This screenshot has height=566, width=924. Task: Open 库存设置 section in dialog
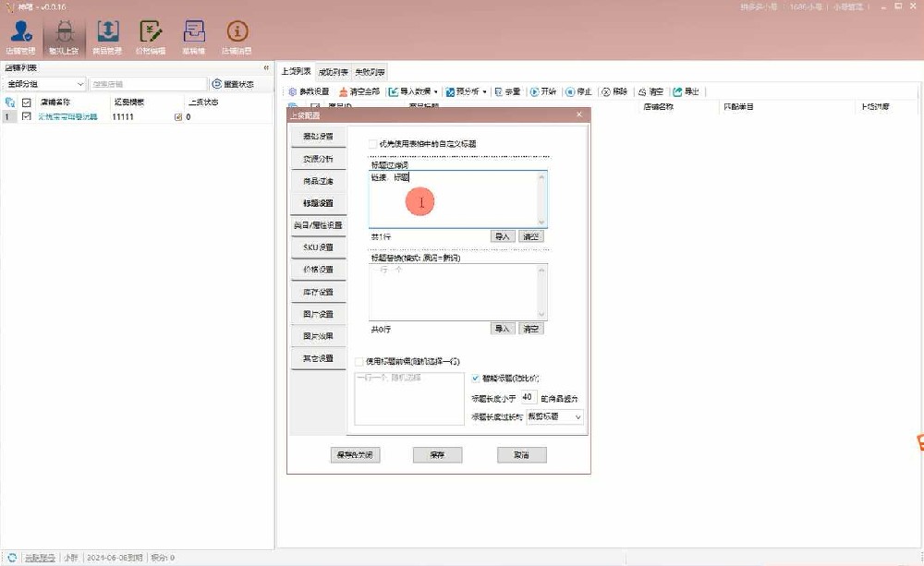pos(318,292)
